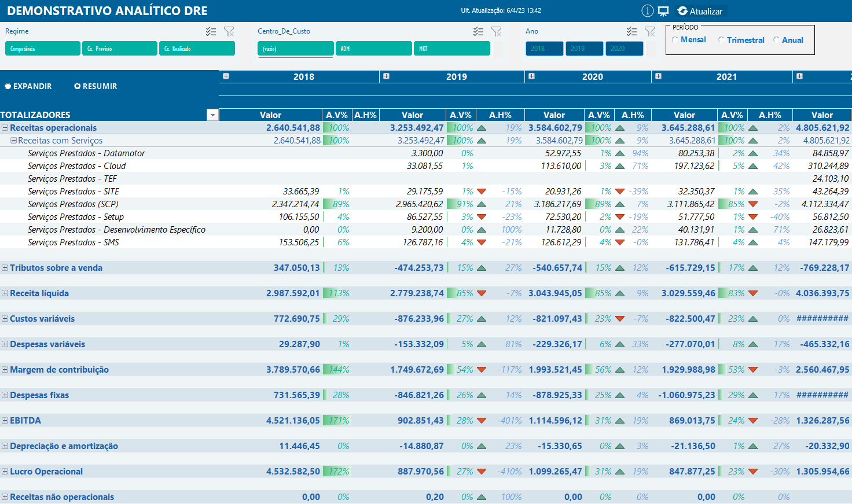
Task: Select Serviços Prestados (SCP) row label
Action: 73,204
